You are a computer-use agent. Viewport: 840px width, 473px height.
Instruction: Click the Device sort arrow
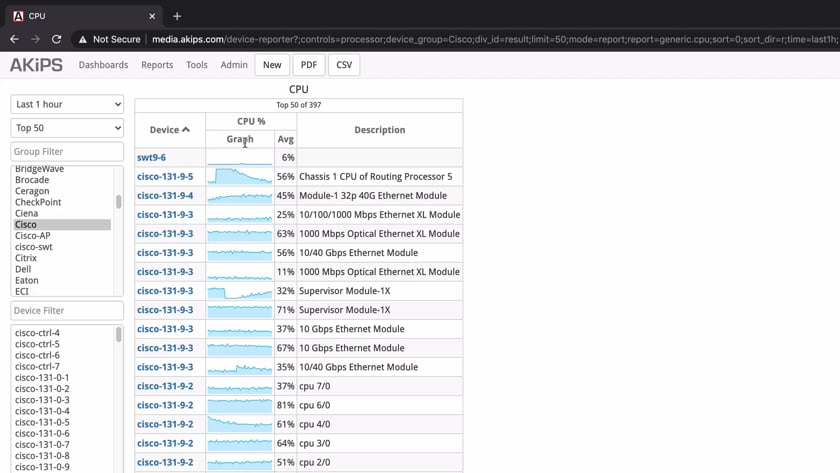click(186, 130)
